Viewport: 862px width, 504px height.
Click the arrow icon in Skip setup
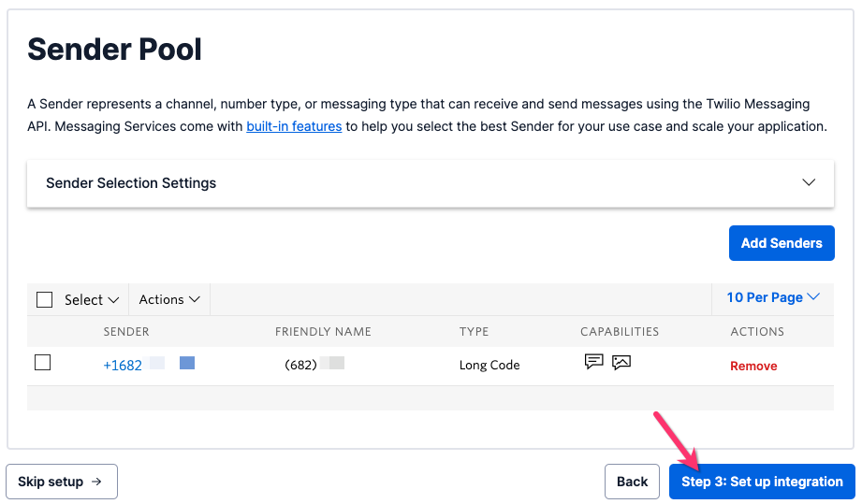point(96,482)
